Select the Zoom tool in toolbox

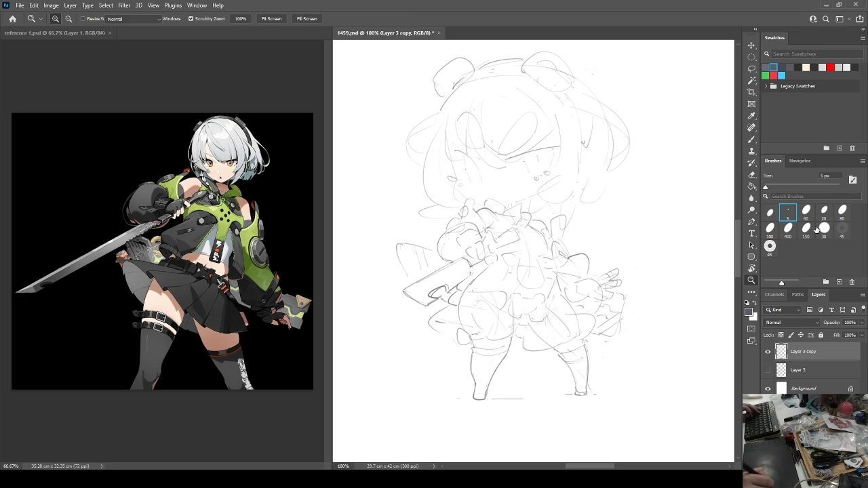[x=751, y=280]
